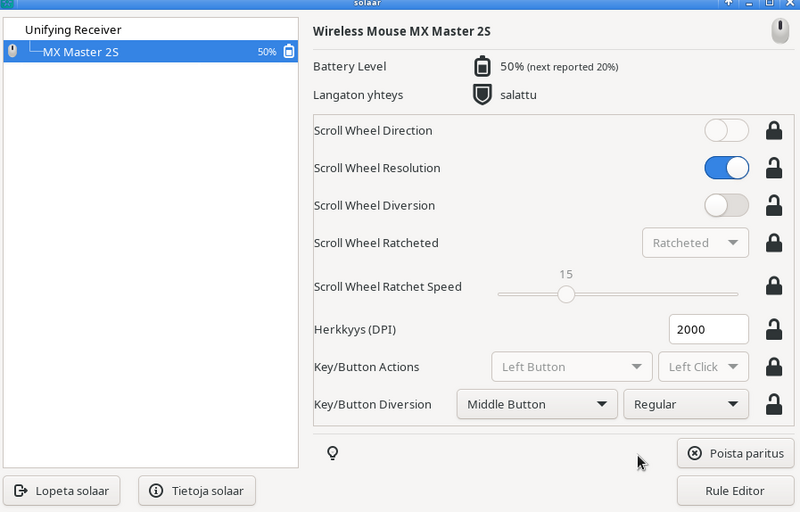Screen dimensions: 800x512
Task: Open the Middle Button dropdown in Key/Button Diversion
Action: coord(537,404)
